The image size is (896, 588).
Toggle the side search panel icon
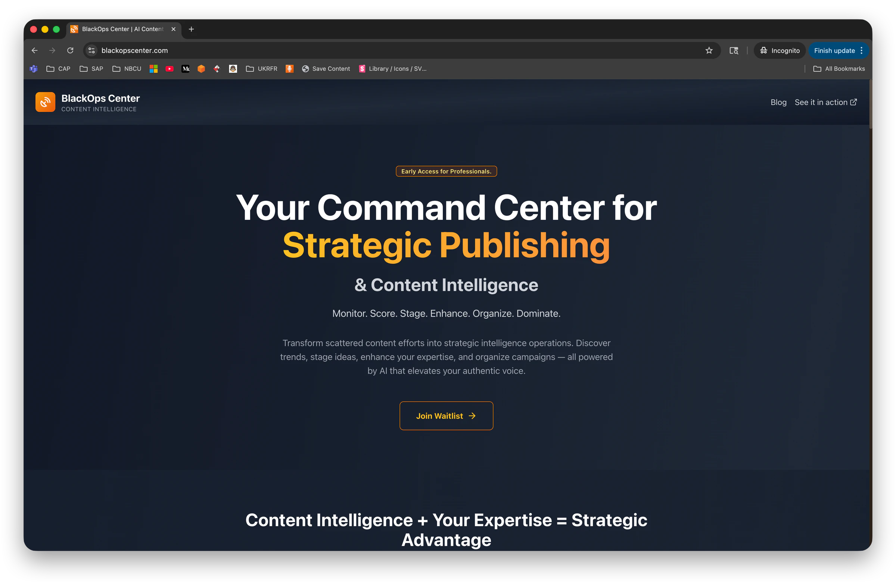click(x=733, y=50)
